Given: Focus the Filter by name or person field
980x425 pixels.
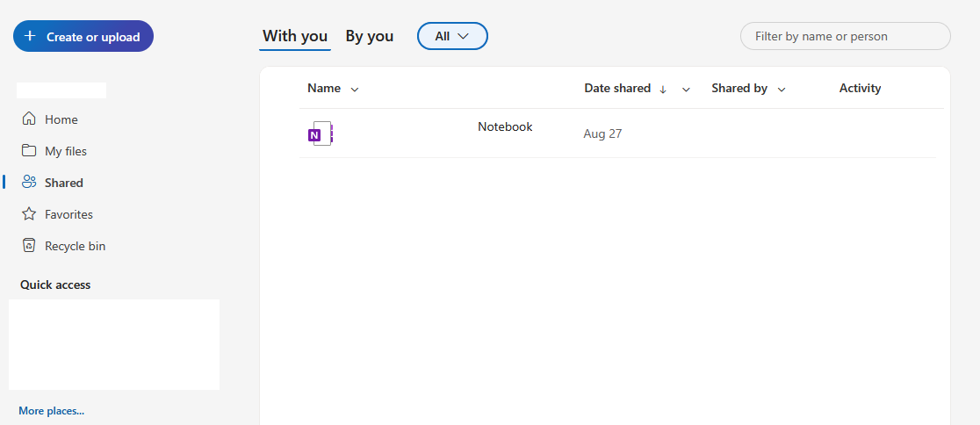Looking at the screenshot, I should 845,36.
